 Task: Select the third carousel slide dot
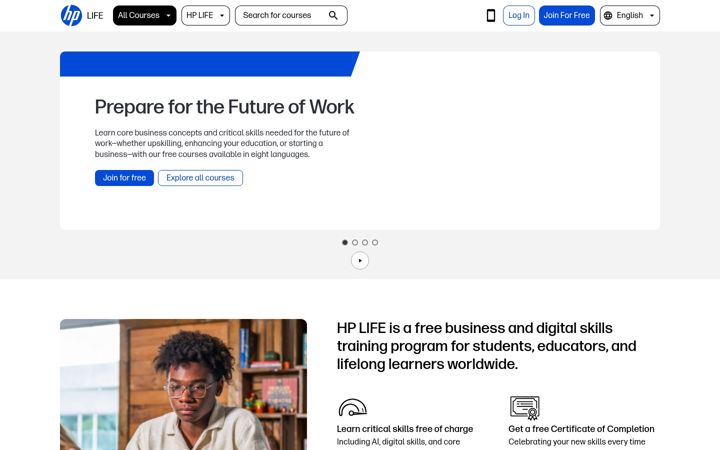(x=365, y=242)
